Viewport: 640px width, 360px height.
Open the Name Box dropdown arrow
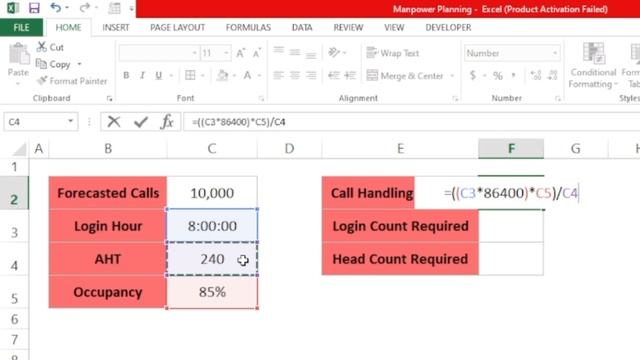tap(70, 121)
